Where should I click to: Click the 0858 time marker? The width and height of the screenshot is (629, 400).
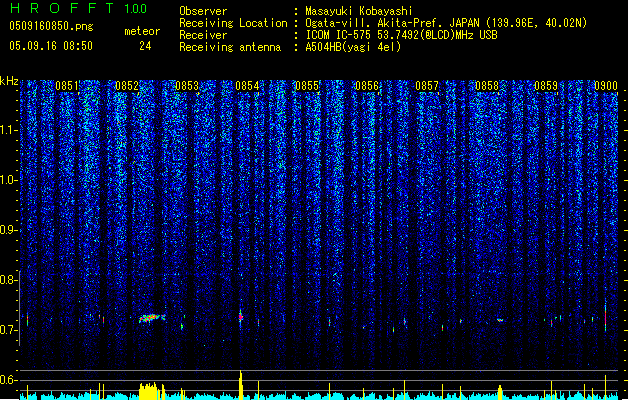487,86
